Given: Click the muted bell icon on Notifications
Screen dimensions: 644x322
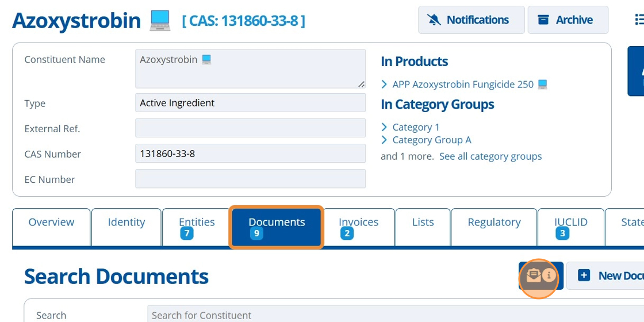Looking at the screenshot, I should coord(434,20).
